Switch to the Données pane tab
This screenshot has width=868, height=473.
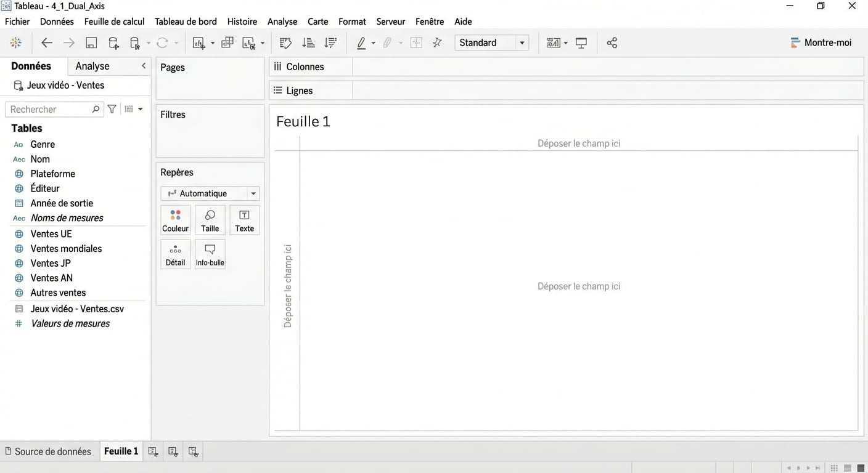tap(31, 66)
